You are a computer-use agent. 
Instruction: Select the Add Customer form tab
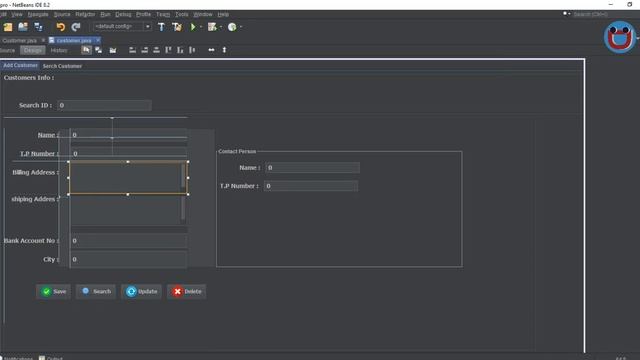(x=20, y=65)
